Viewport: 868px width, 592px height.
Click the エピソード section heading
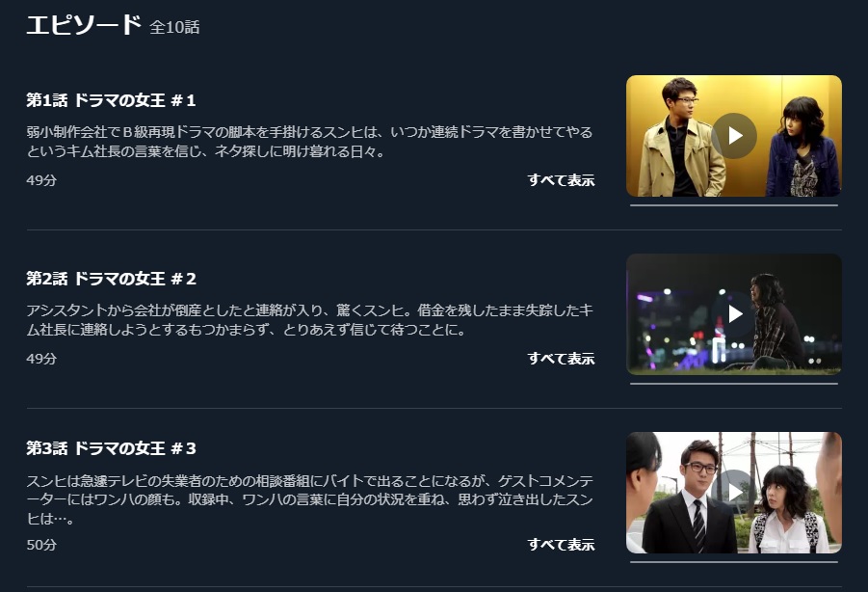[x=84, y=25]
